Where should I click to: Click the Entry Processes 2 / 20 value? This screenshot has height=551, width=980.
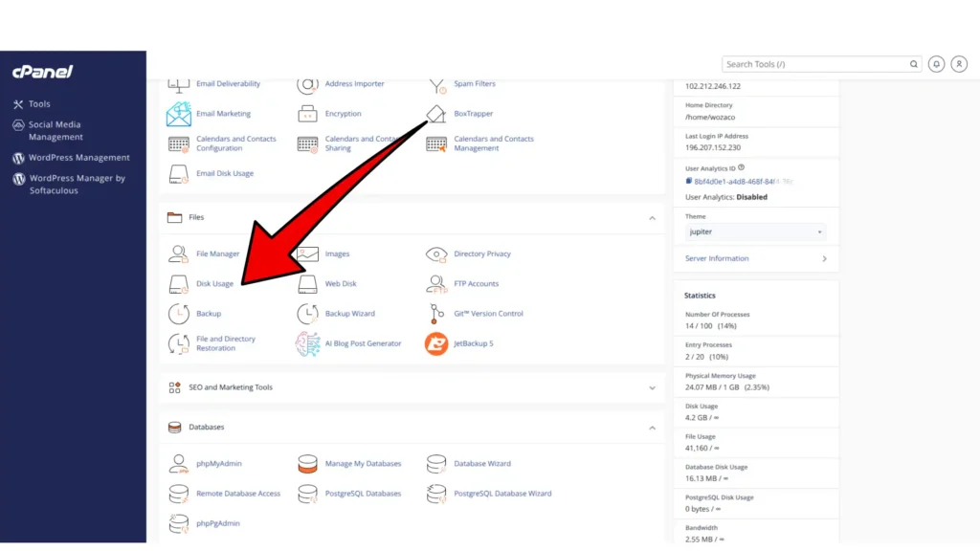click(x=706, y=357)
